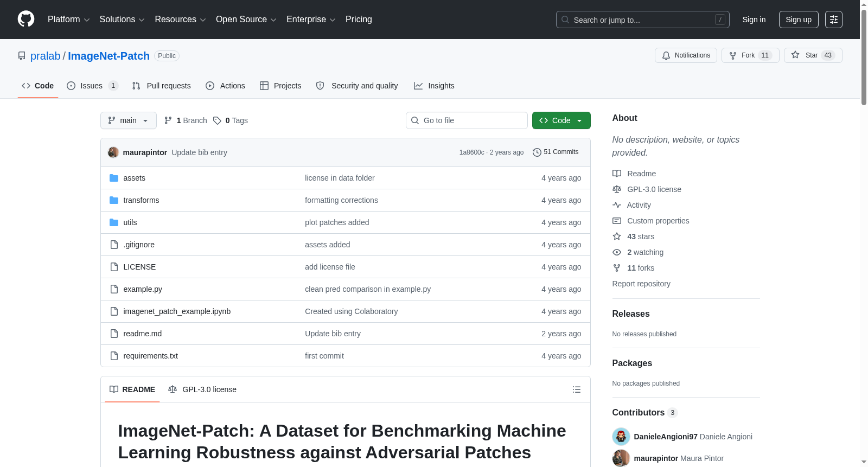Click Report repository link

641,284
